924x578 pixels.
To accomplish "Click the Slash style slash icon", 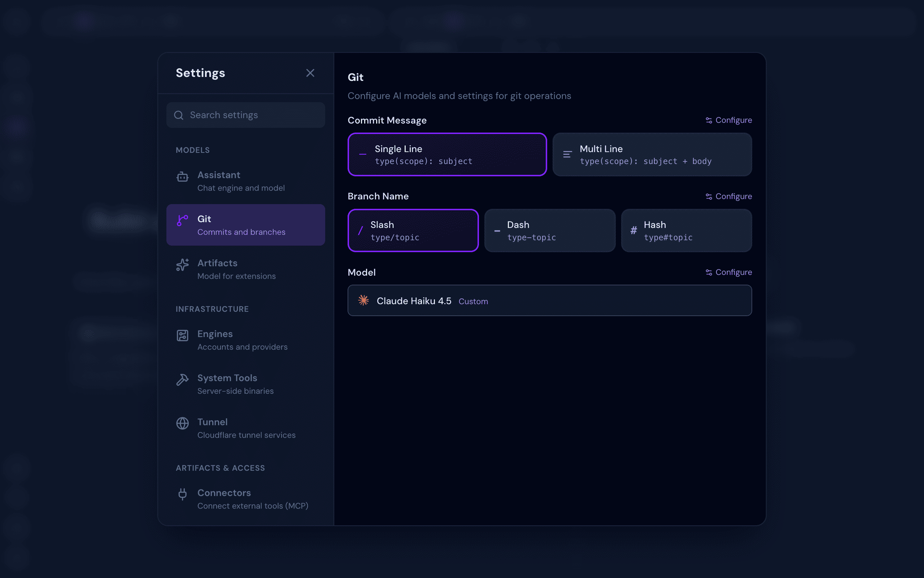I will [x=361, y=230].
